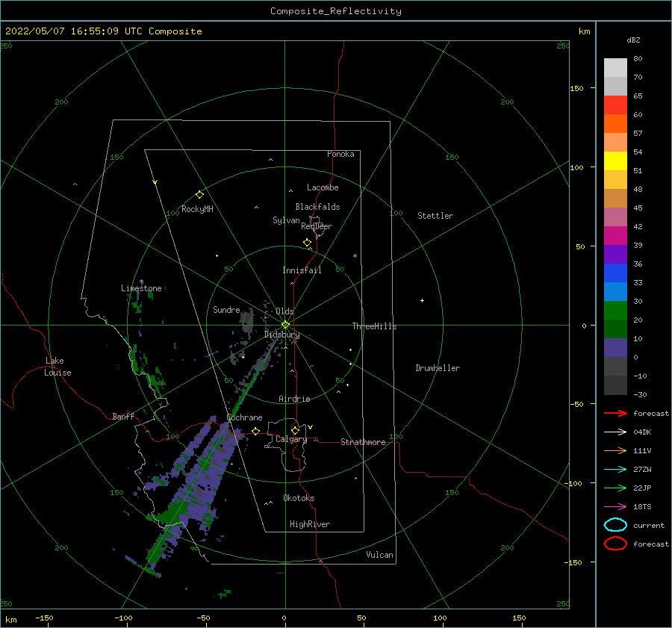
Task: Click the Blackfalds town label
Action: click(x=317, y=207)
